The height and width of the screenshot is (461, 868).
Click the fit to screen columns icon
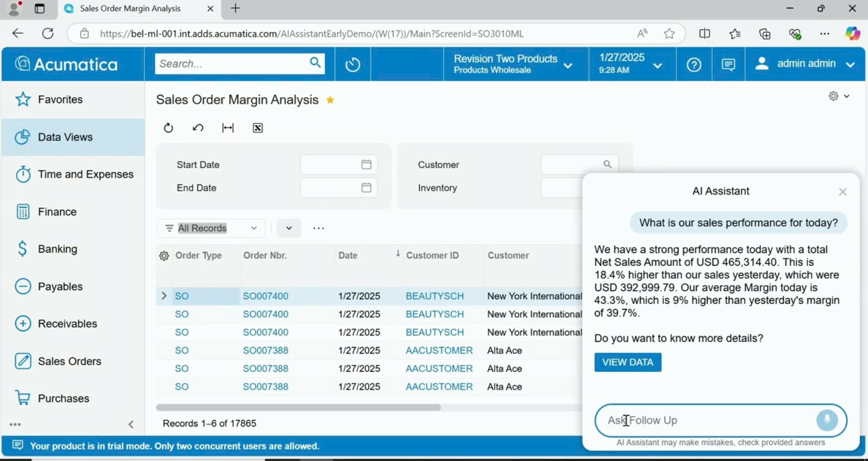coord(228,128)
